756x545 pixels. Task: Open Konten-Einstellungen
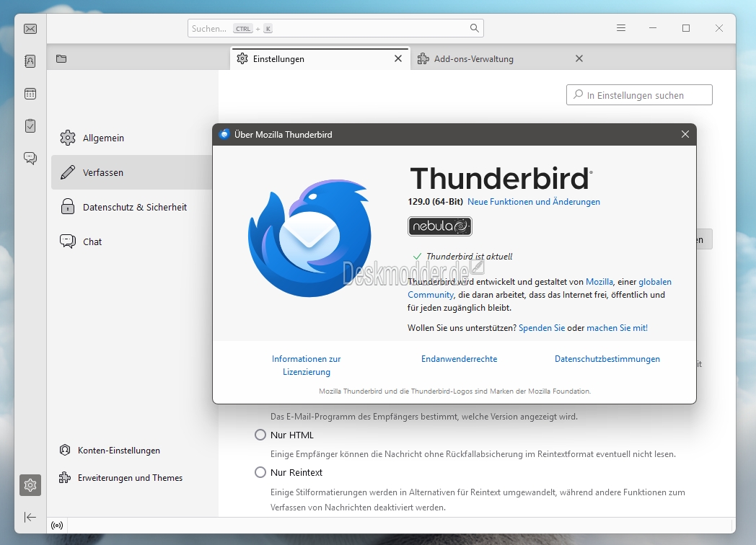110,450
